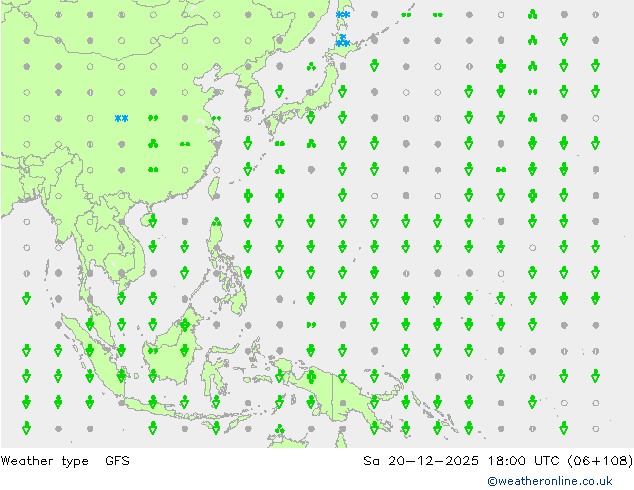The width and height of the screenshot is (634, 490).
Task: Click the blue snow symbol in central China
Action: 121,118
